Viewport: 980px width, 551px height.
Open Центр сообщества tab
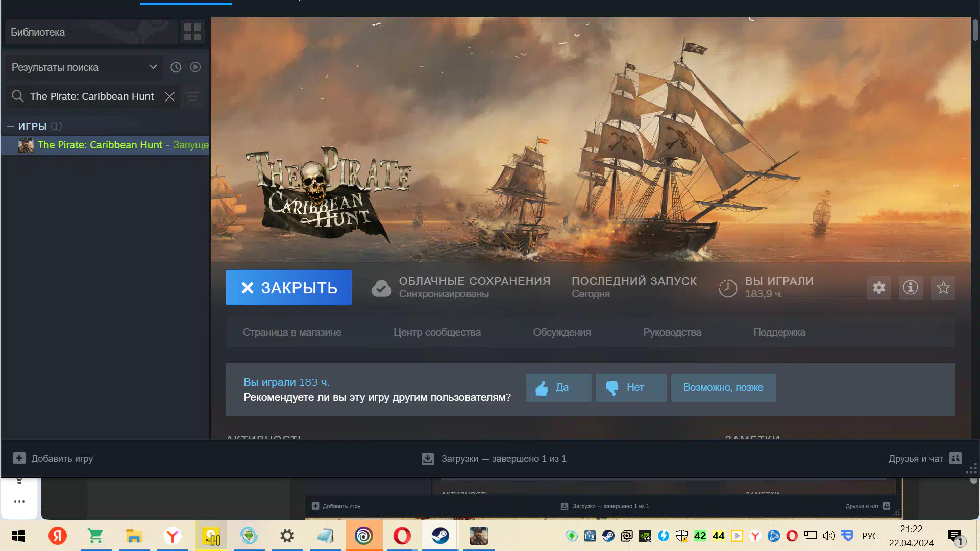(437, 332)
